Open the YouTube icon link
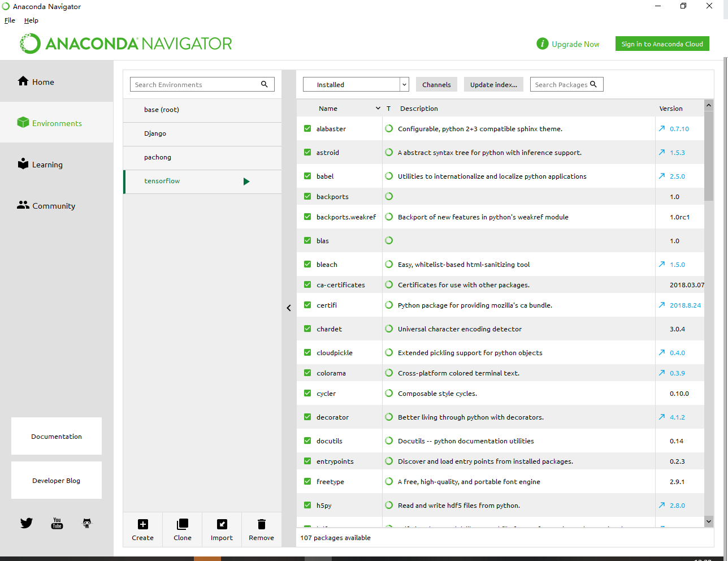Image resolution: width=728 pixels, height=561 pixels. coord(57,523)
